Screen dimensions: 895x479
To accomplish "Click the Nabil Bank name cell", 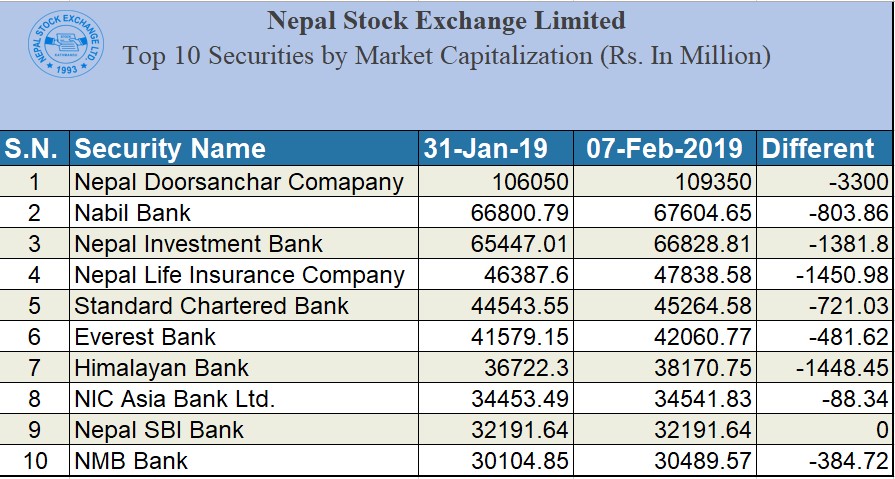I will 244,213.
